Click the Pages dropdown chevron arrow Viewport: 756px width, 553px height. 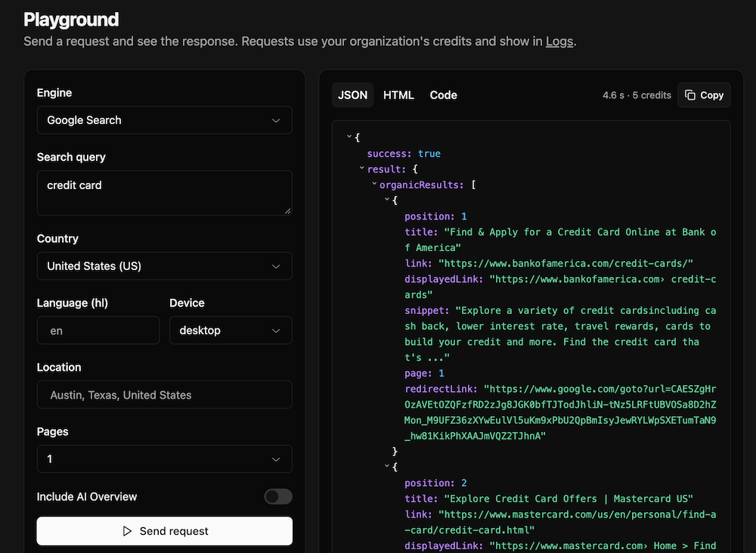276,459
